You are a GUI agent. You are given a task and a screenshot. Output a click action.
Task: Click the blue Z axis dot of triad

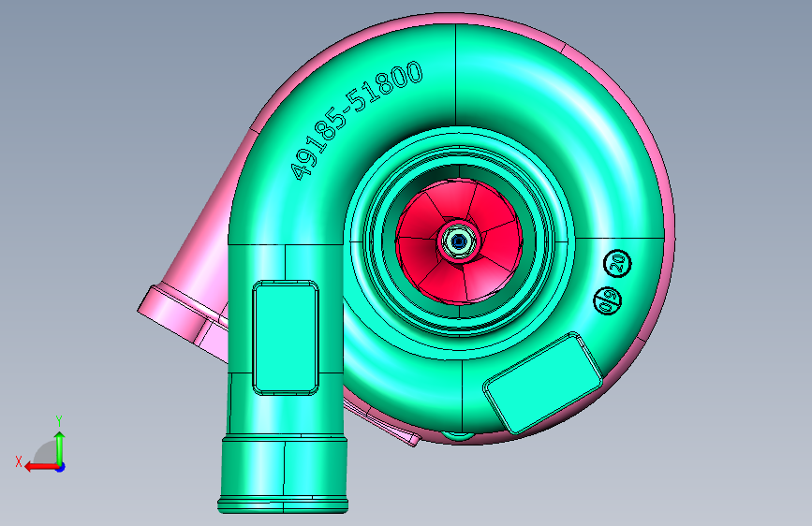61,467
